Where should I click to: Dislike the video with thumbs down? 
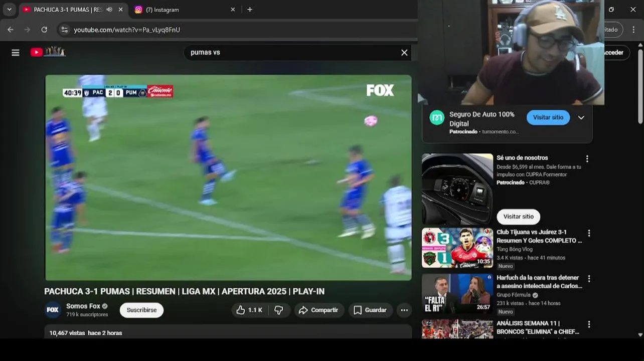(279, 310)
